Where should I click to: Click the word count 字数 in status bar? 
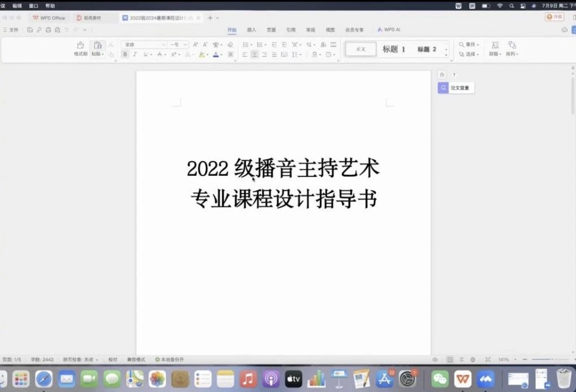(42, 360)
